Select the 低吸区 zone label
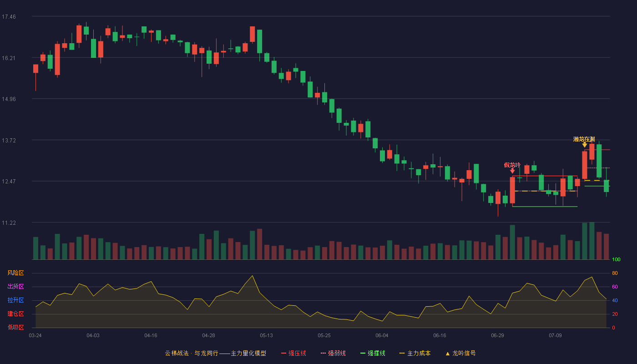Viewport: 637px width, 364px height. (x=15, y=327)
